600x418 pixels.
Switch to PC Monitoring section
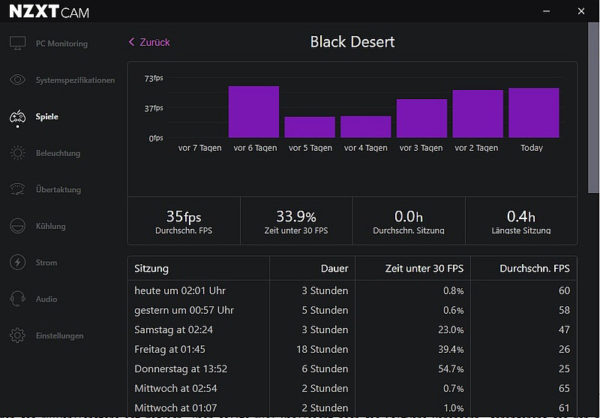tap(62, 44)
